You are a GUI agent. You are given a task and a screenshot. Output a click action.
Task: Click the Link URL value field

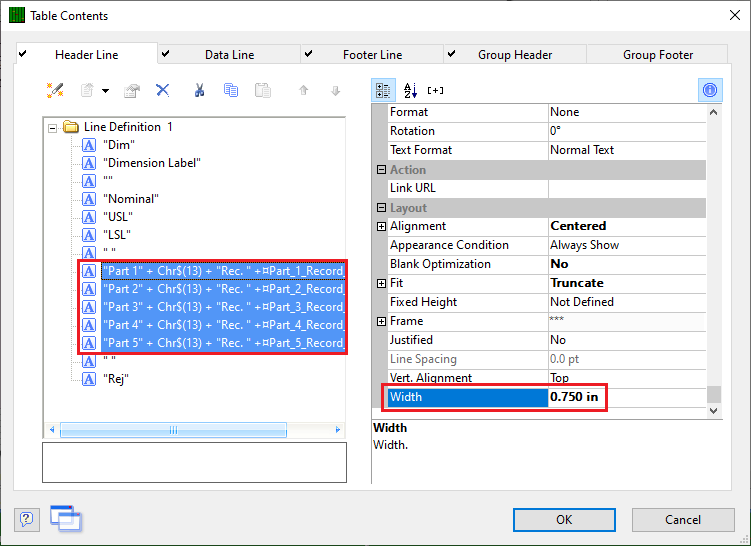point(627,188)
